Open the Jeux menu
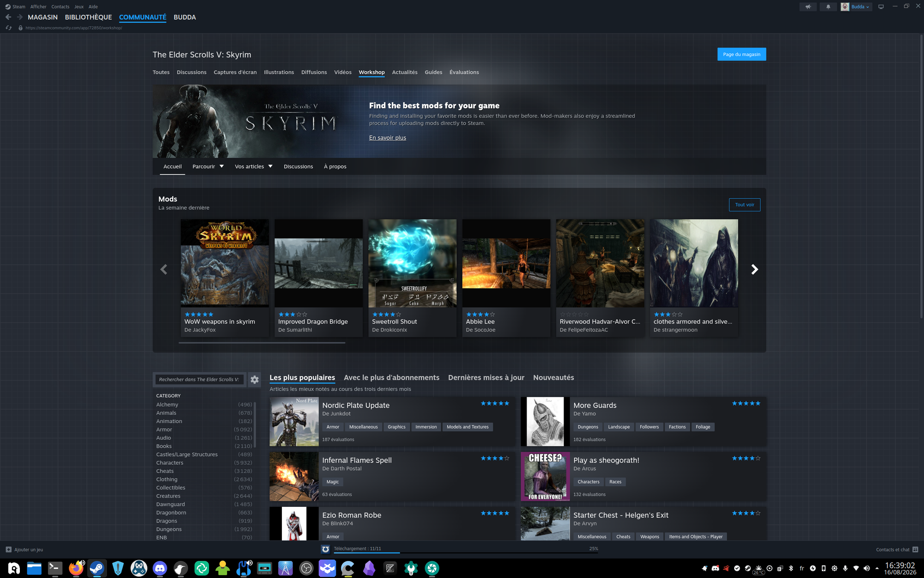 click(x=79, y=6)
